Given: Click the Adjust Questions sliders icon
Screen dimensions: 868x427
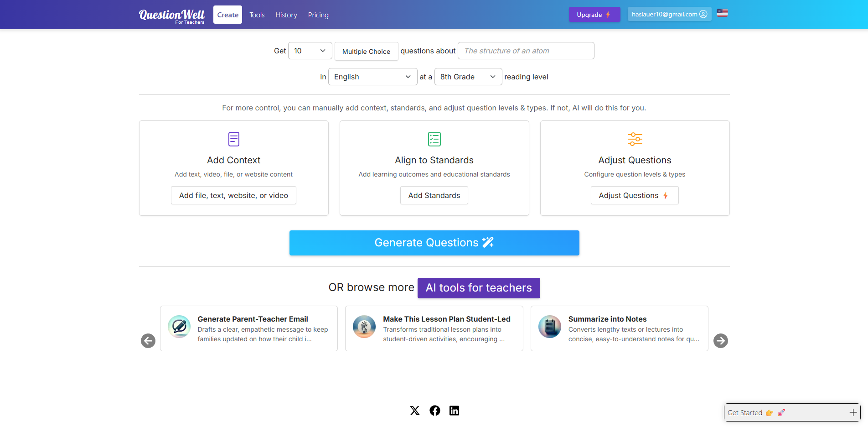Looking at the screenshot, I should pos(635,139).
